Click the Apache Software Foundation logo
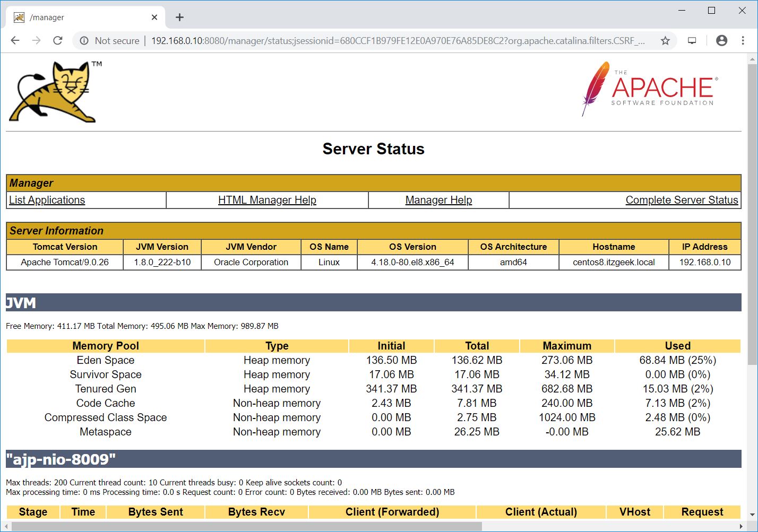 [650, 89]
